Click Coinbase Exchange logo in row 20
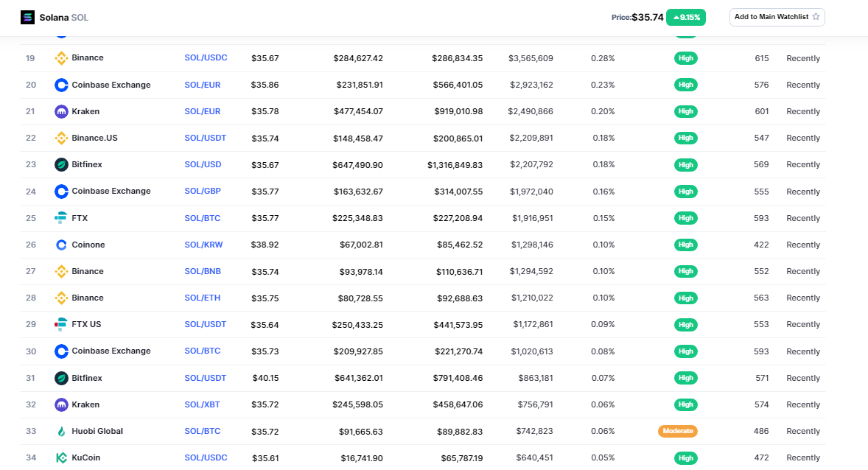This screenshot has width=868, height=470. pyautogui.click(x=61, y=85)
